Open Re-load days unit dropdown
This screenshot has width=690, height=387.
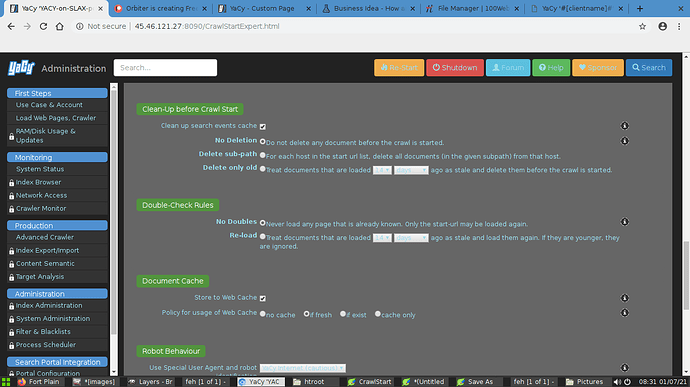pyautogui.click(x=411, y=238)
